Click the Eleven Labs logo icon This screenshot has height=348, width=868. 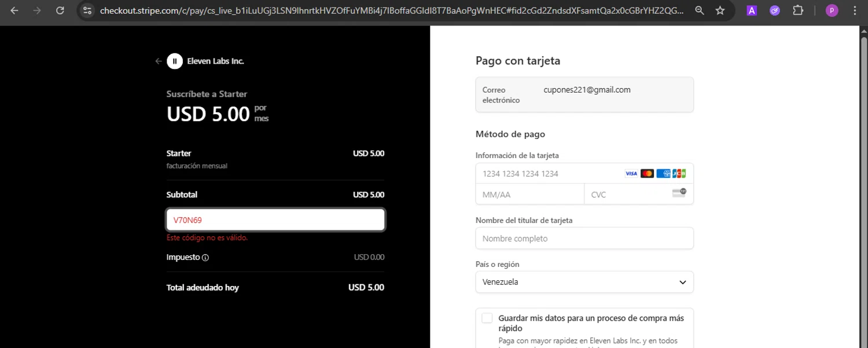[x=175, y=61]
